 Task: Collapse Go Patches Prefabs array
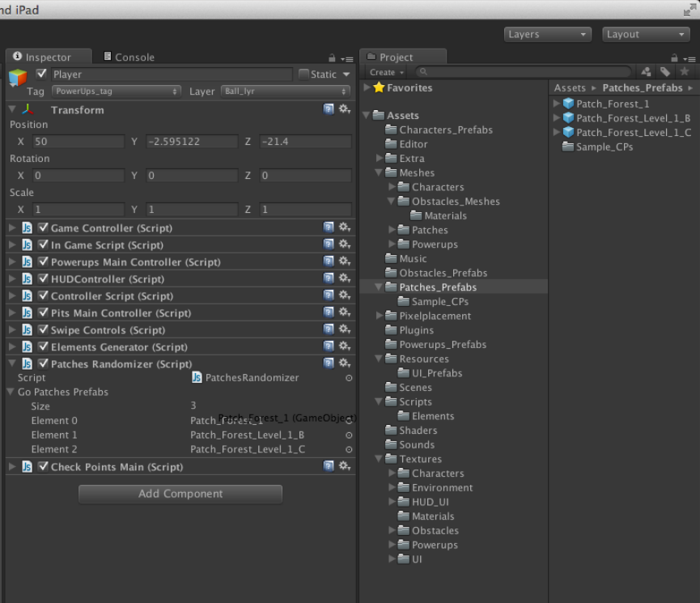11,392
